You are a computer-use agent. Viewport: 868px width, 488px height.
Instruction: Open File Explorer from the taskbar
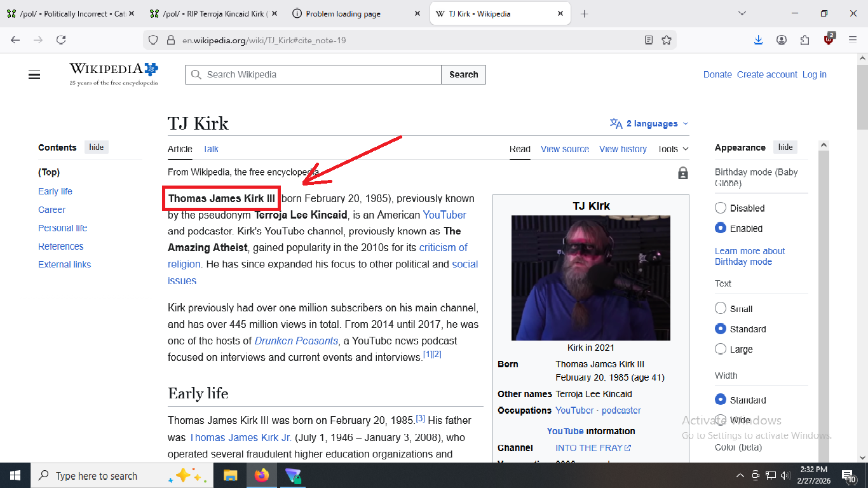point(230,475)
